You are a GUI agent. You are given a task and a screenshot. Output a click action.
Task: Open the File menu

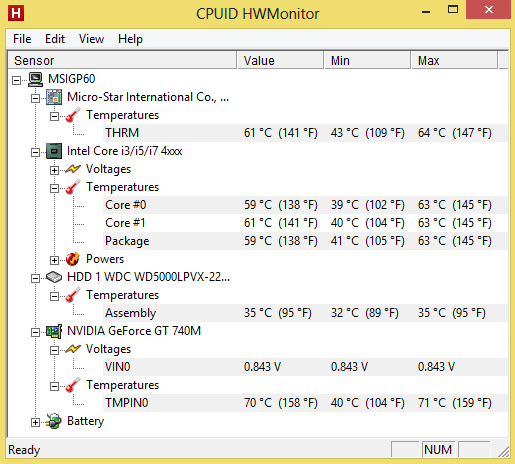pos(22,39)
